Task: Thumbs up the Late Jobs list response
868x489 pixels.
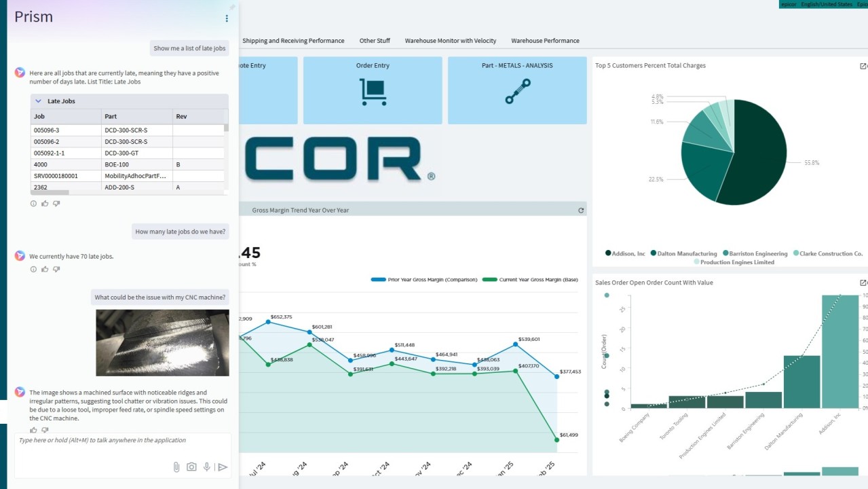Action: [45, 203]
